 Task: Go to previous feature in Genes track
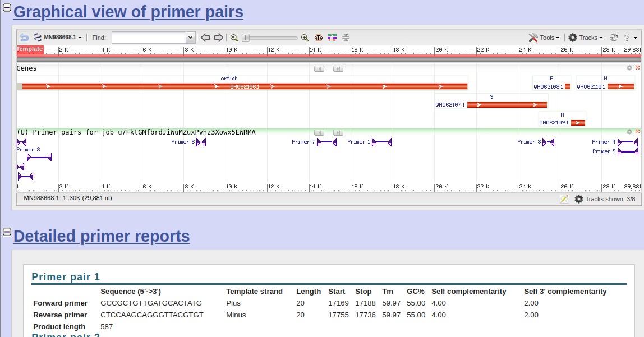pyautogui.click(x=319, y=68)
